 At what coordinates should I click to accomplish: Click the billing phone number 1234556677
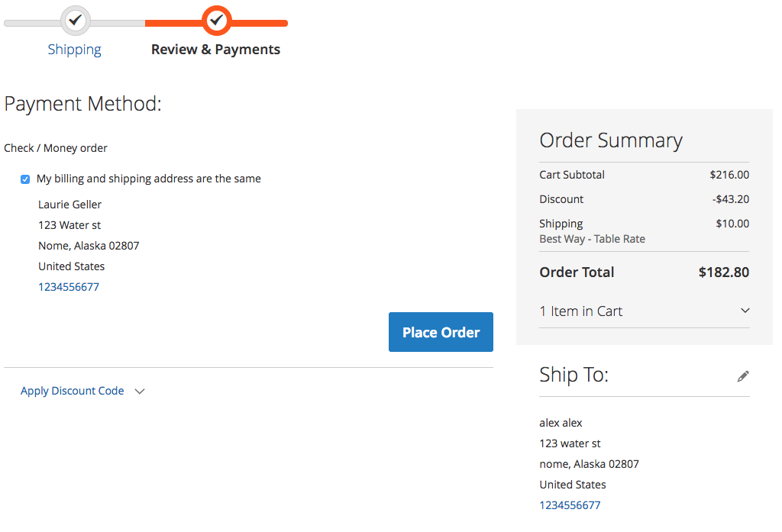click(69, 287)
